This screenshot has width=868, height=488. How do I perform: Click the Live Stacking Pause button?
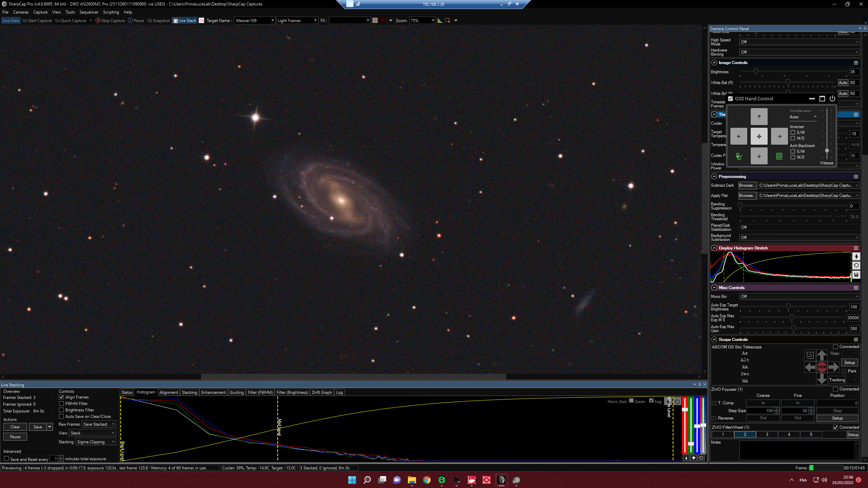tap(15, 437)
